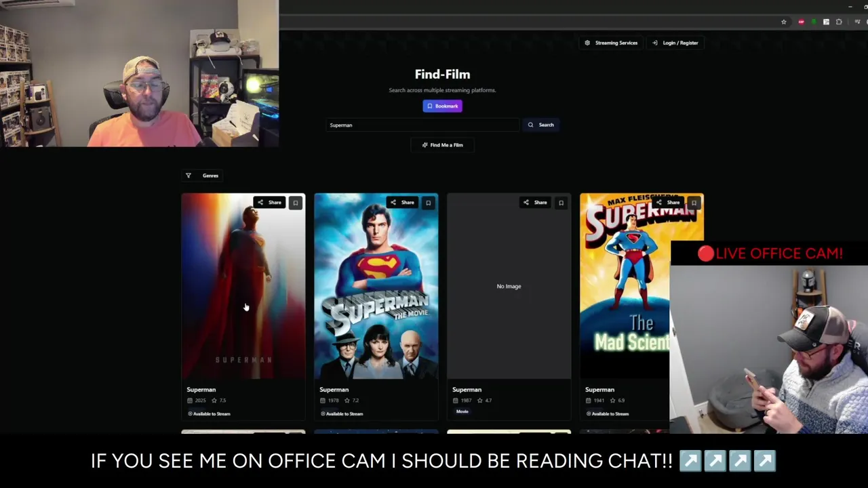This screenshot has height=488, width=868.
Task: Click the 4.7 star rating on 1987 Superman
Action: (486, 401)
